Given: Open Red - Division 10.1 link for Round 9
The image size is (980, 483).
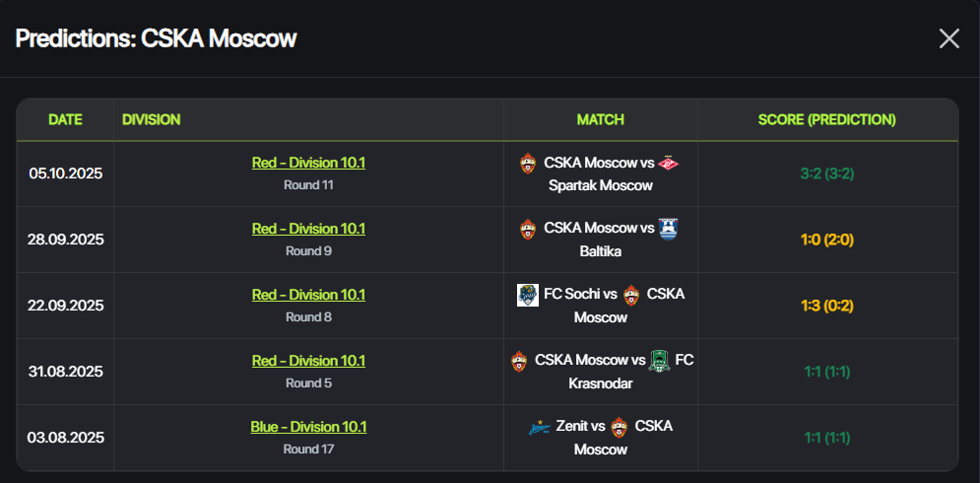Looking at the screenshot, I should tap(308, 229).
